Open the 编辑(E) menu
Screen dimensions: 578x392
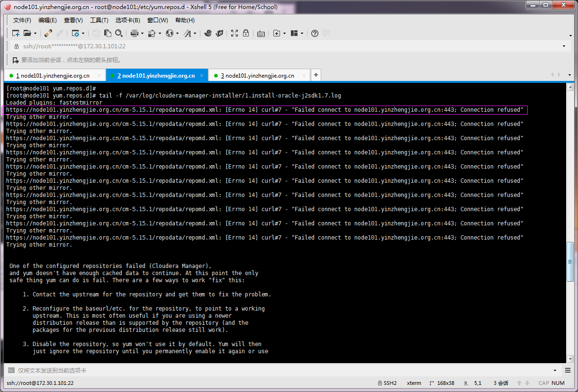(47, 20)
